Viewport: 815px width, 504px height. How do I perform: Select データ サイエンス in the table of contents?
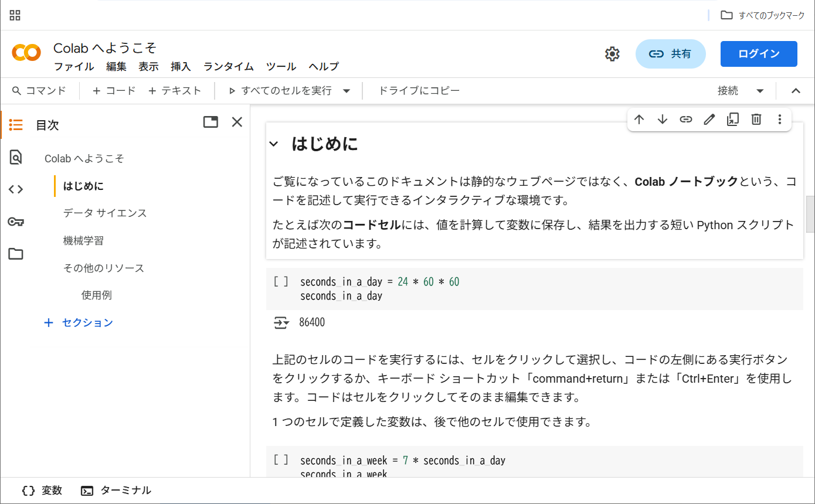pyautogui.click(x=105, y=213)
